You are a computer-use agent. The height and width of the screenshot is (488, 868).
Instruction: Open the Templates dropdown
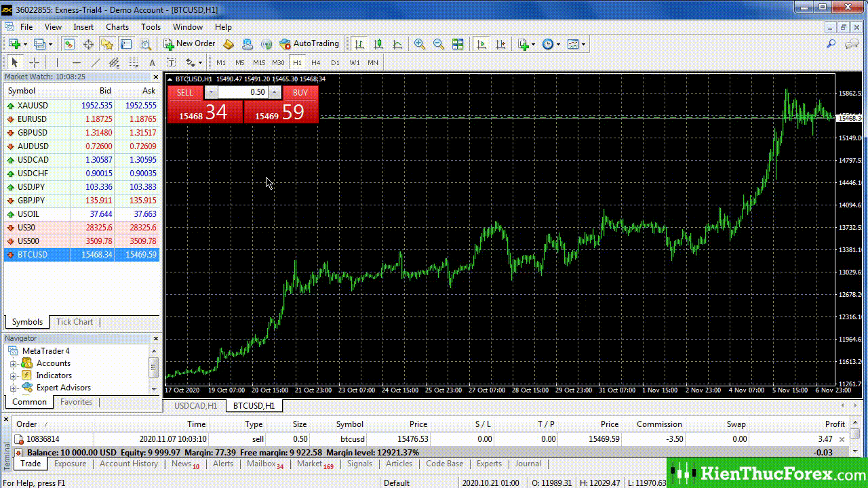pos(576,44)
